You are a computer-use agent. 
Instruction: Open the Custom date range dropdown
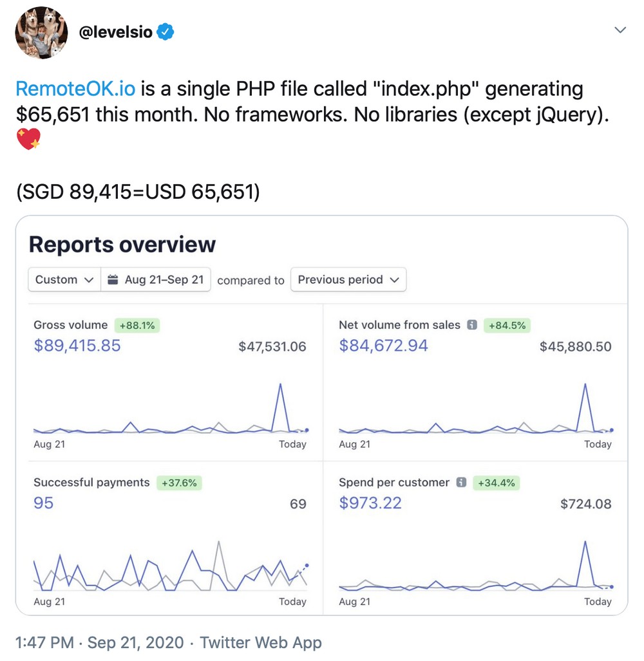pyautogui.click(x=63, y=279)
